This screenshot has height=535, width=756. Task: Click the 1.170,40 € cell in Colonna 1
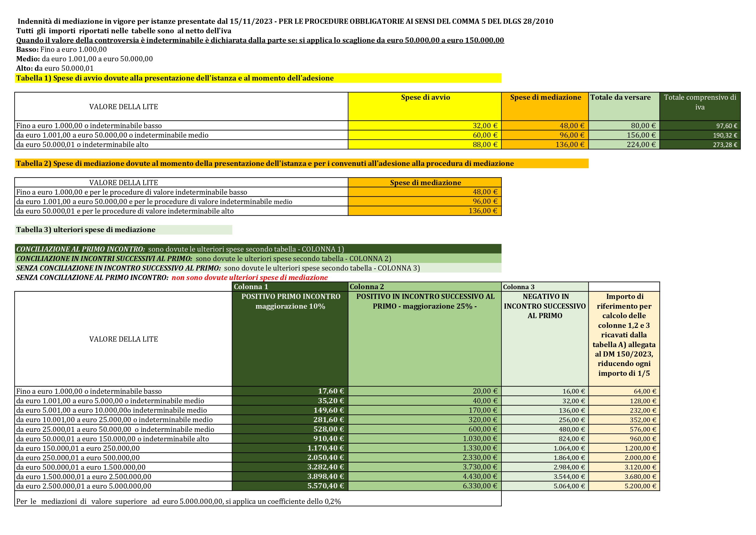291,448
